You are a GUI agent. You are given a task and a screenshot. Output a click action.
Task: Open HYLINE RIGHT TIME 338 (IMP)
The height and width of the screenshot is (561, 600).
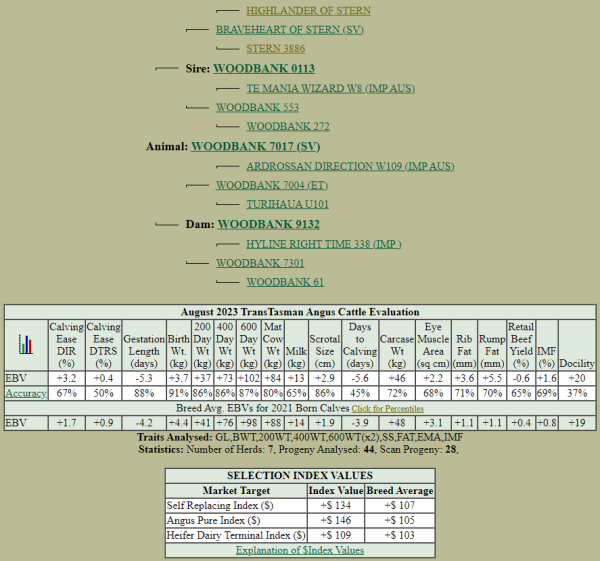pos(324,245)
